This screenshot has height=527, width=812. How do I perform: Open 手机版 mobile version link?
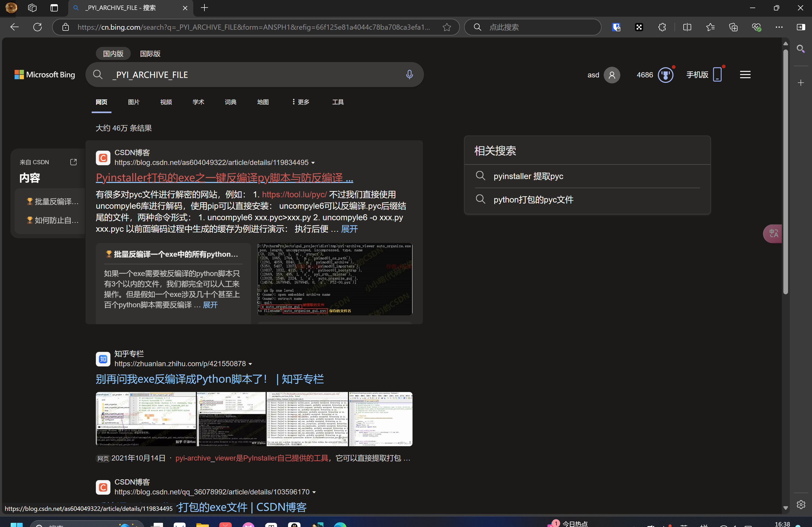pyautogui.click(x=704, y=75)
